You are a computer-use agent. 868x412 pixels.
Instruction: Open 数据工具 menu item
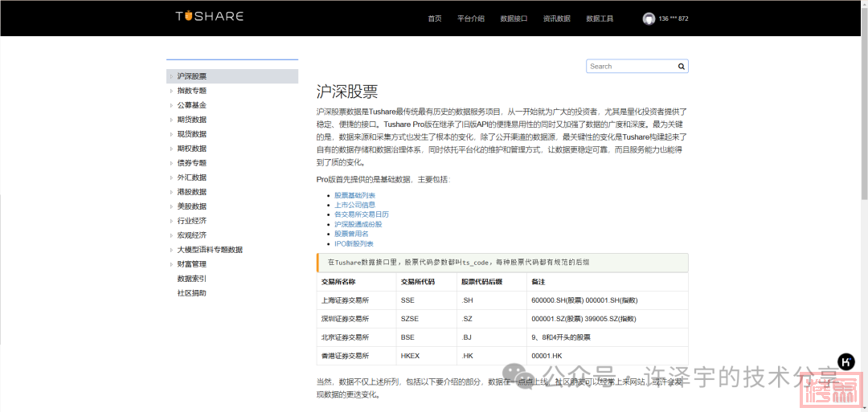coord(600,18)
